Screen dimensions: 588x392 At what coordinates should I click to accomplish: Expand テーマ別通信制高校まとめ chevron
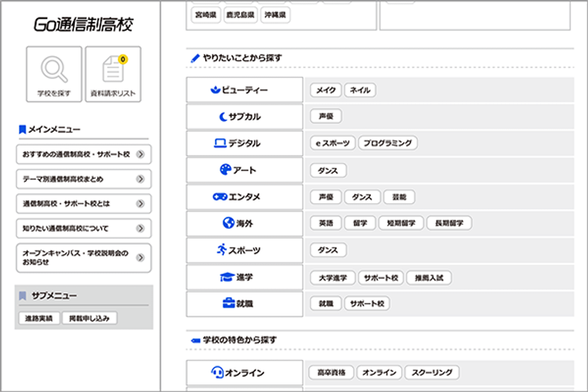point(140,179)
